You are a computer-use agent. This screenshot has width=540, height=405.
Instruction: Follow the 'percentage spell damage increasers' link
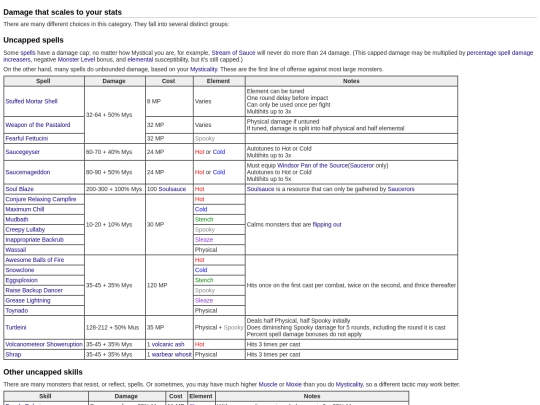500,53
